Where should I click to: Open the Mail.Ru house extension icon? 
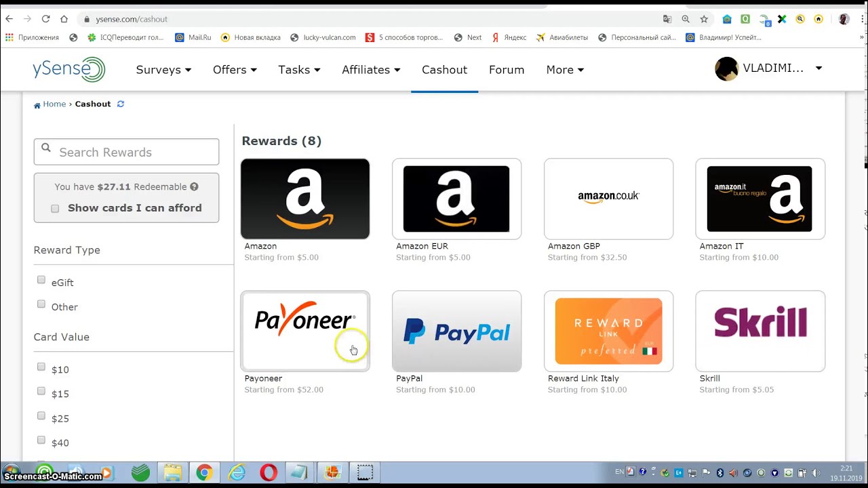[727, 19]
